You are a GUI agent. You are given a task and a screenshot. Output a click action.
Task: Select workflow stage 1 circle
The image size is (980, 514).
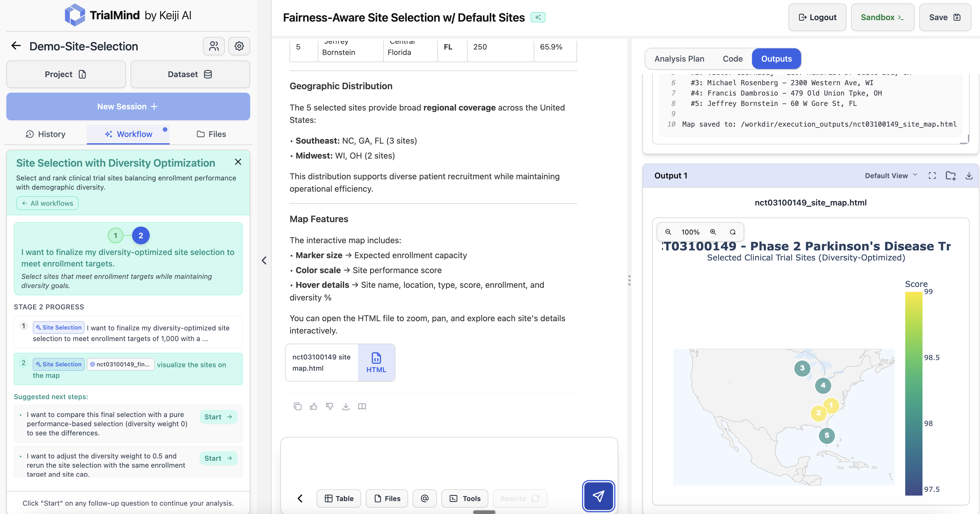115,235
